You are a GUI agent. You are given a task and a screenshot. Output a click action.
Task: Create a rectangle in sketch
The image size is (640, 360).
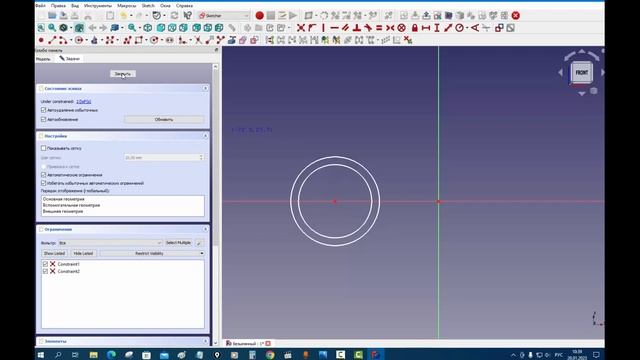pyautogui.click(x=139, y=40)
